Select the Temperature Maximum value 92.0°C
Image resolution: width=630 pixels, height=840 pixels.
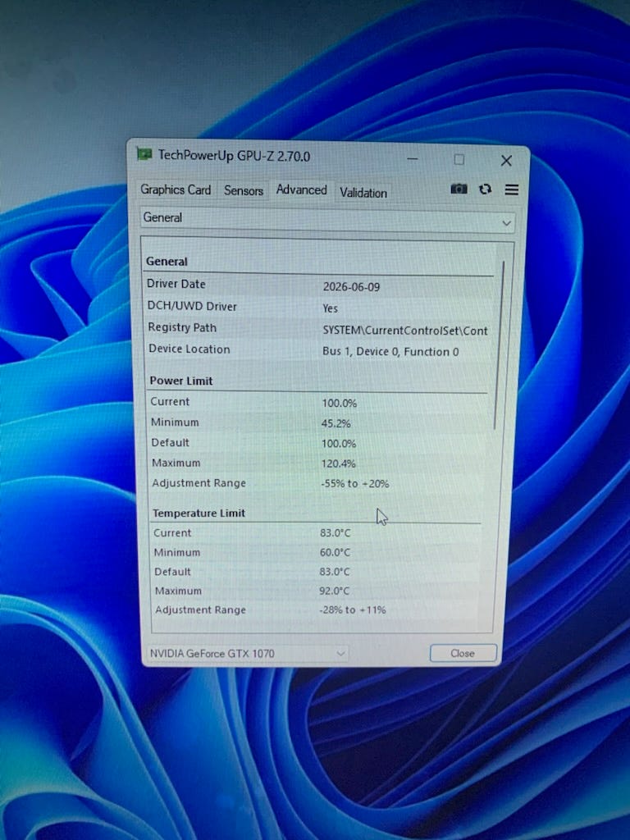pyautogui.click(x=335, y=591)
